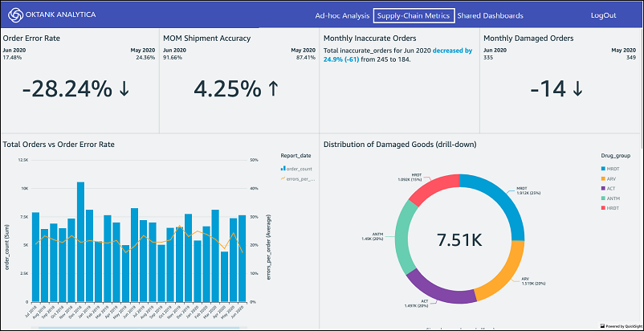Click the errors_per_order line legend icon
The image size is (644, 331).
[283, 178]
